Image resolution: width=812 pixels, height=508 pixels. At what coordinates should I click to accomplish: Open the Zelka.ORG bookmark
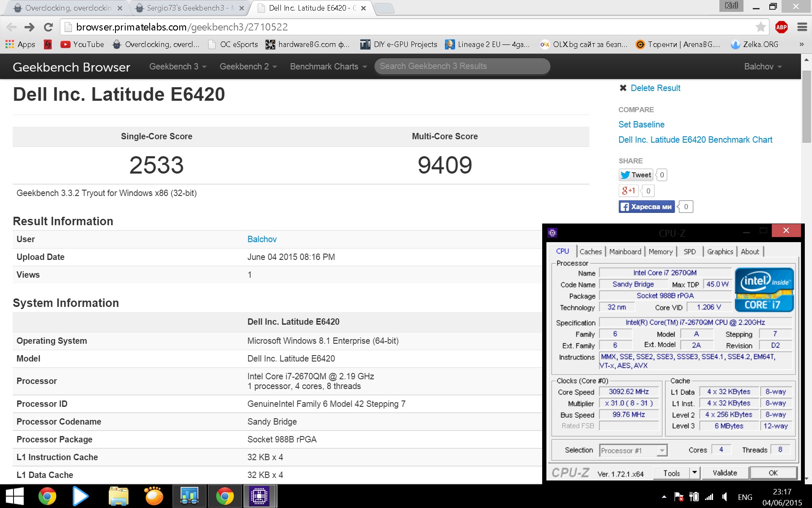(755, 44)
